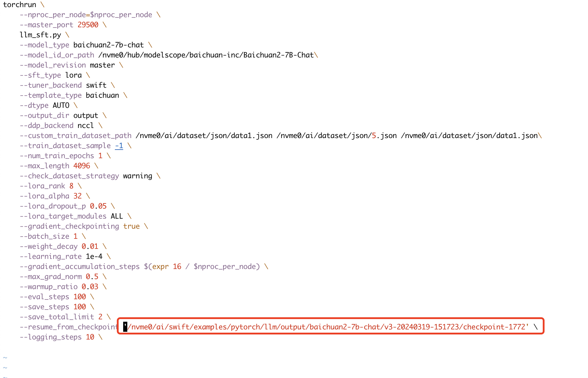Click the '--model_id_or_path' flag
This screenshot has width=588, height=378.
(x=57, y=55)
